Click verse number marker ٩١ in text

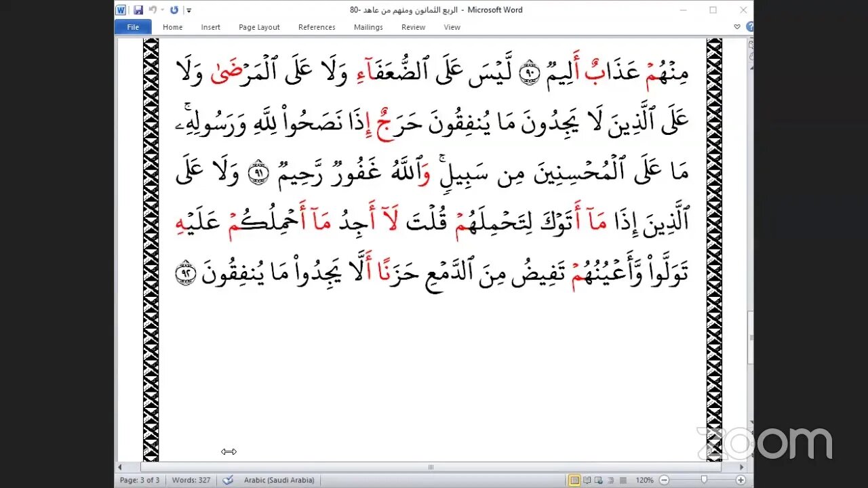pyautogui.click(x=257, y=174)
